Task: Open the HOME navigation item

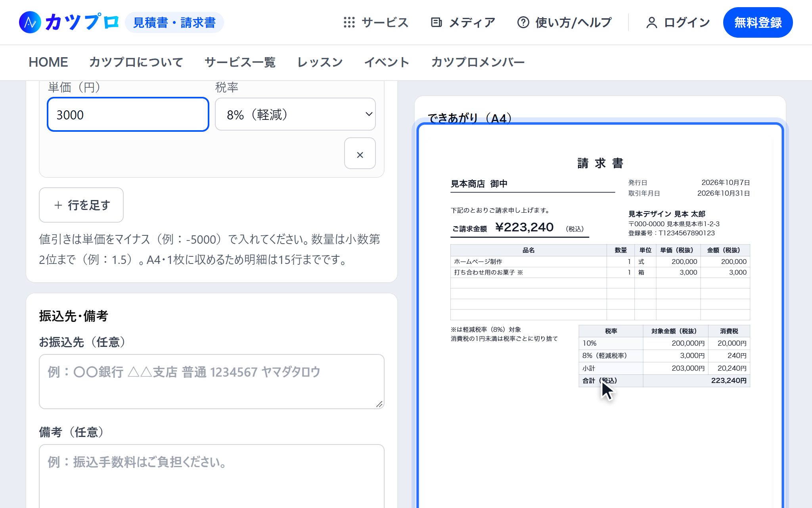Action: 48,62
